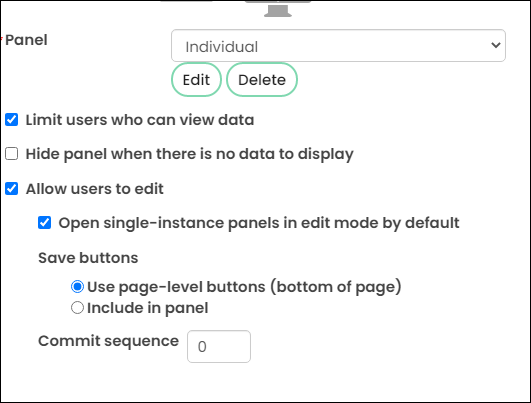The width and height of the screenshot is (531, 403).
Task: Select the Include in panel radio button
Action: coord(77,308)
